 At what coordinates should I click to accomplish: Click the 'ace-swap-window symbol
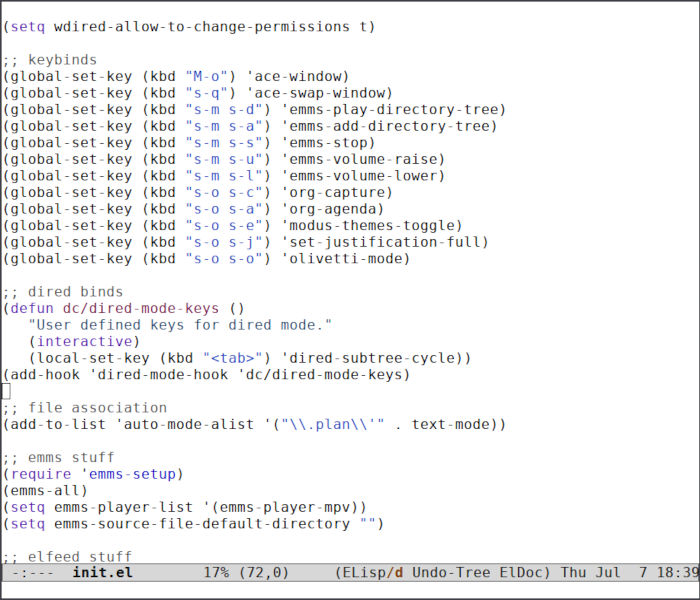(319, 93)
